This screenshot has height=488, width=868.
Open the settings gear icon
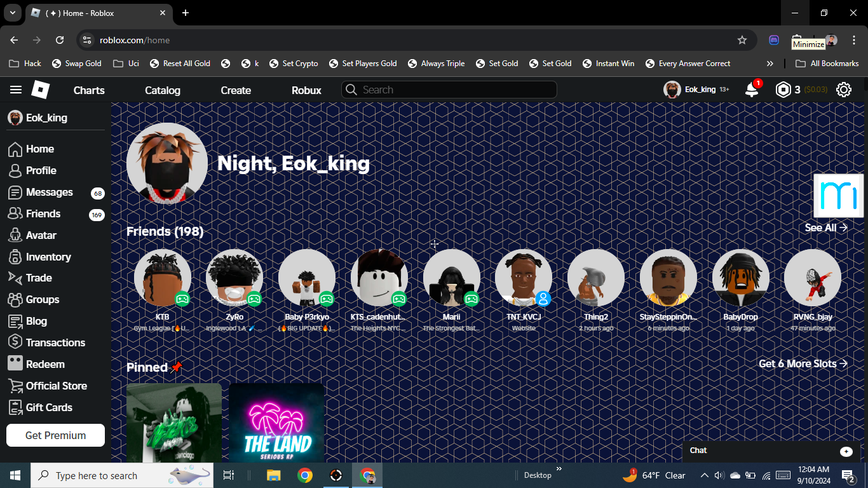click(x=844, y=90)
